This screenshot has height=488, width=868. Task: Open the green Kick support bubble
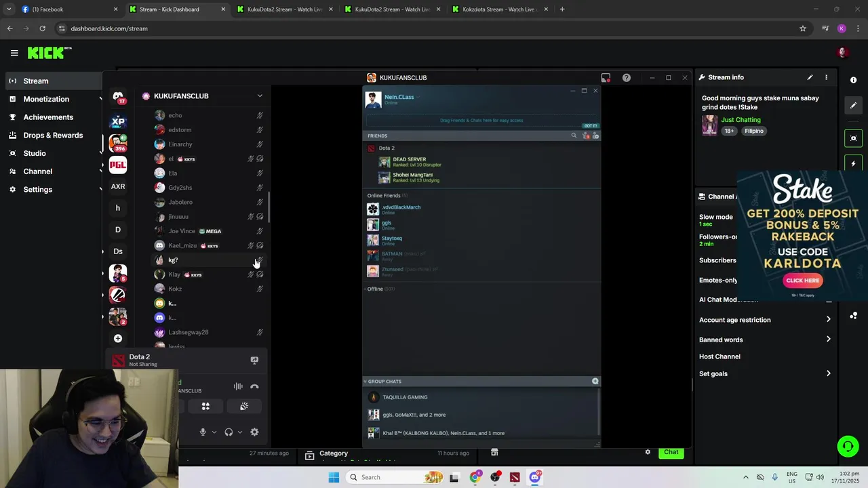coord(848,446)
